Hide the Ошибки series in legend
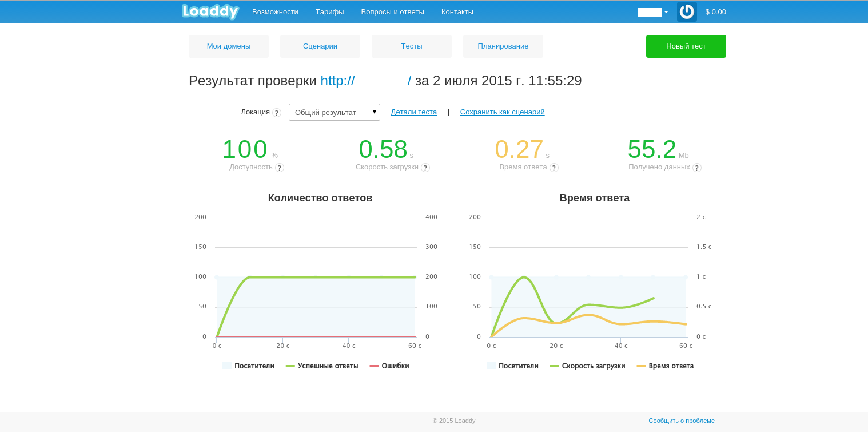 389,366
